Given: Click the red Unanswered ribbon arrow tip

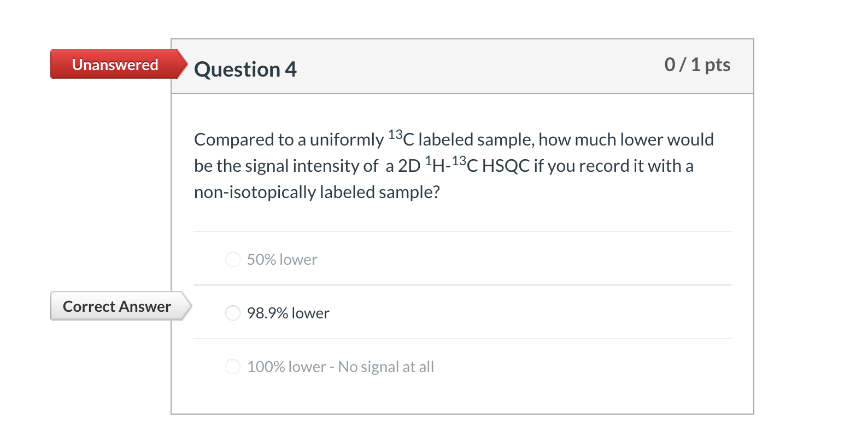Looking at the screenshot, I should coord(184,65).
